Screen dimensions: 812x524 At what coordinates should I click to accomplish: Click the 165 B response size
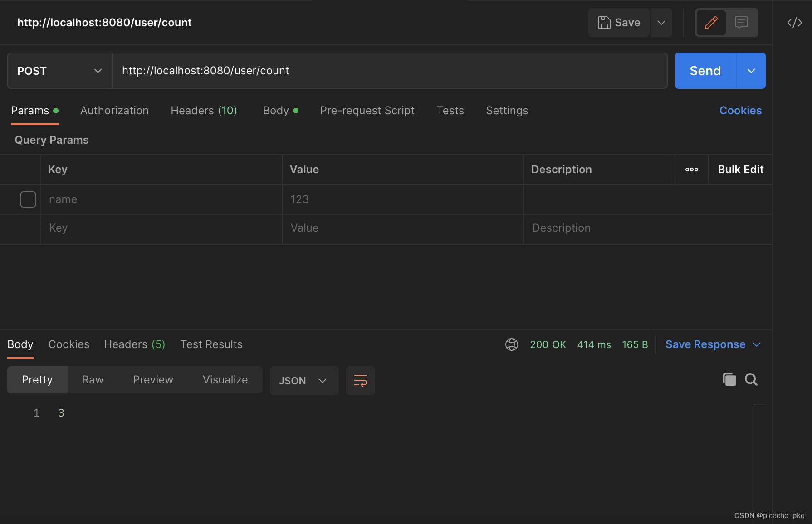pyautogui.click(x=635, y=344)
